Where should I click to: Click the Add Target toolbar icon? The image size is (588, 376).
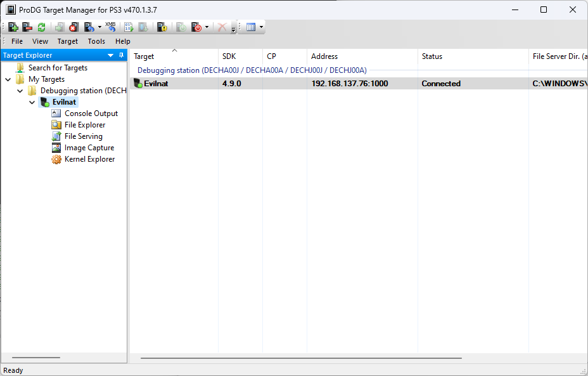[x=13, y=27]
